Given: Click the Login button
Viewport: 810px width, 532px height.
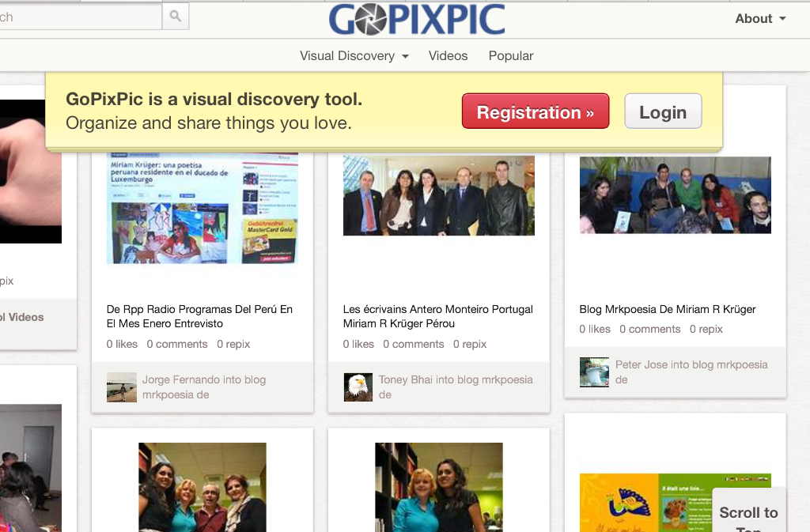Looking at the screenshot, I should pos(664,111).
